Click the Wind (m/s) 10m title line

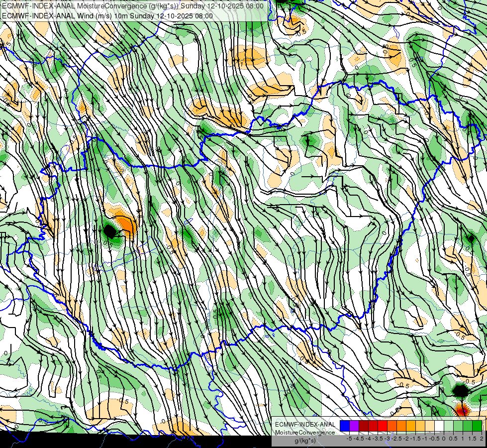(x=107, y=16)
